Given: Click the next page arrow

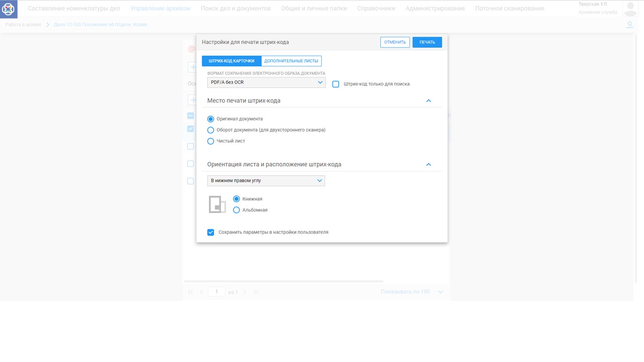Looking at the screenshot, I should [245, 292].
